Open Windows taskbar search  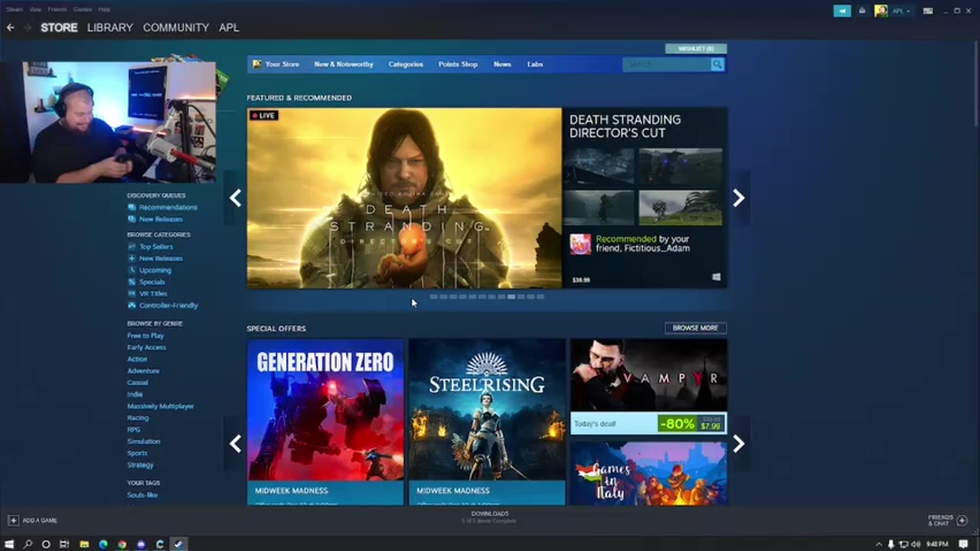click(x=28, y=544)
